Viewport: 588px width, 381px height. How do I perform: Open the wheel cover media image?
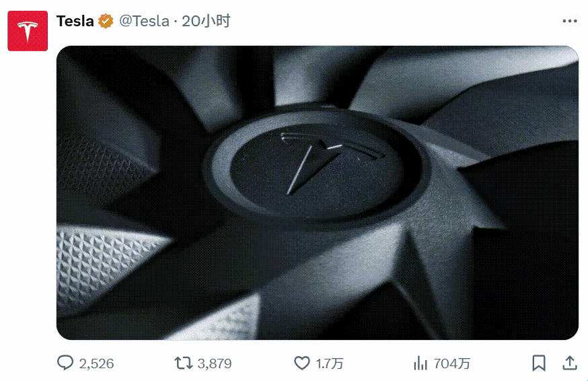tap(318, 193)
